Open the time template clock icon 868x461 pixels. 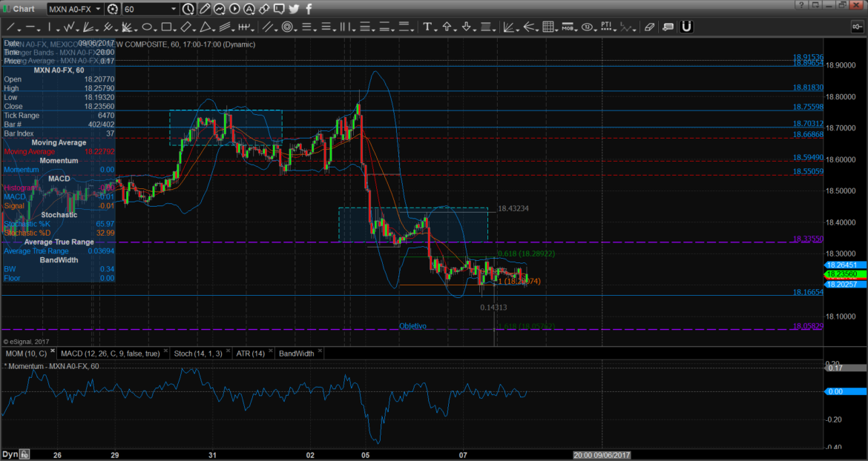coord(188,9)
